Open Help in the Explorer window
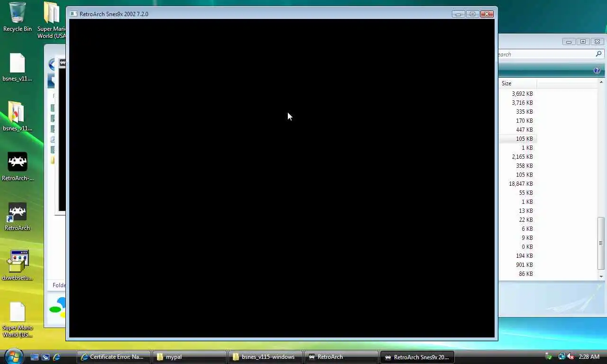The image size is (607, 364). [597, 71]
